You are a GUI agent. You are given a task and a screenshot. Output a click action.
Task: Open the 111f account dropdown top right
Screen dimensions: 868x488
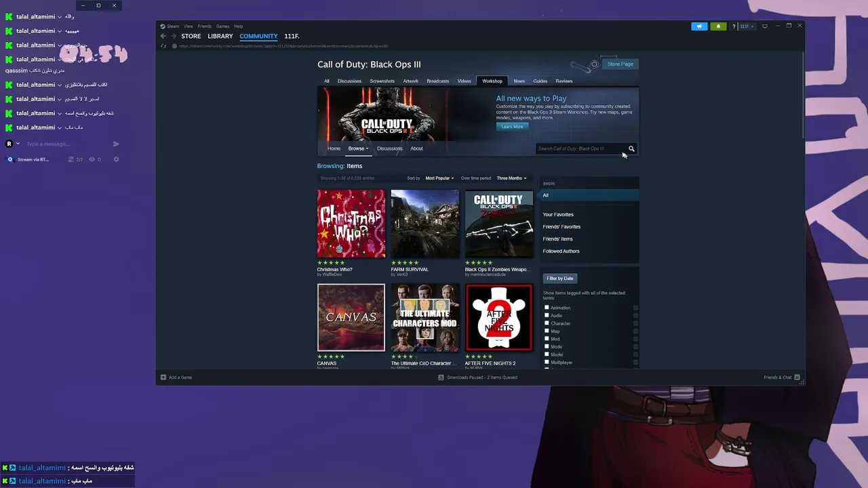[747, 26]
